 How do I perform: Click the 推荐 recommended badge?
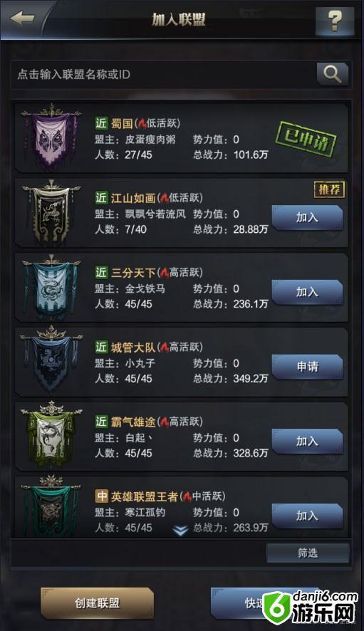pos(329,189)
